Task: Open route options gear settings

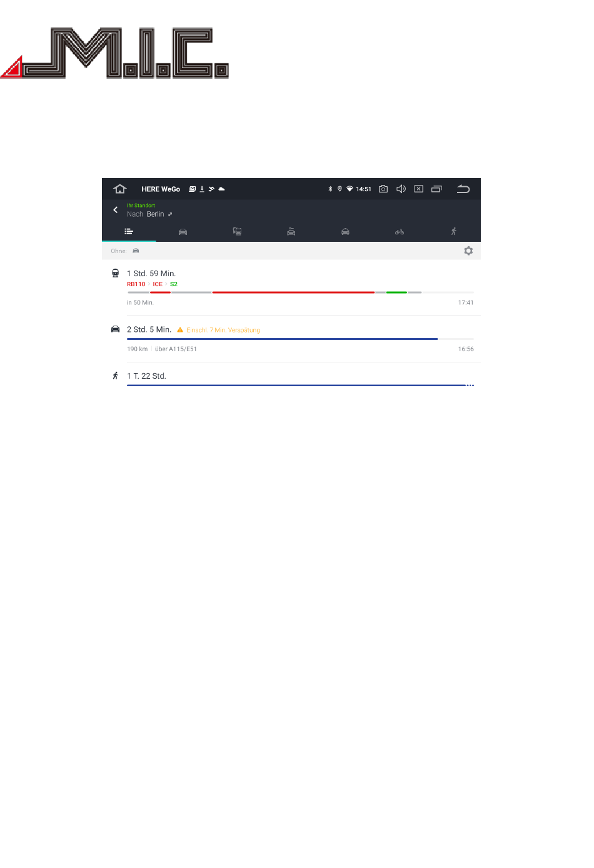Action: (468, 251)
